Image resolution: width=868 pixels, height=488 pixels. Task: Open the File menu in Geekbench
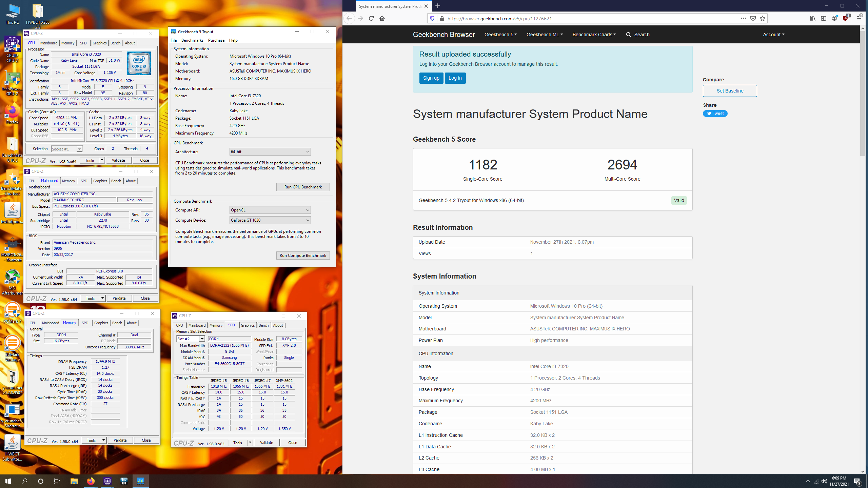coord(174,40)
